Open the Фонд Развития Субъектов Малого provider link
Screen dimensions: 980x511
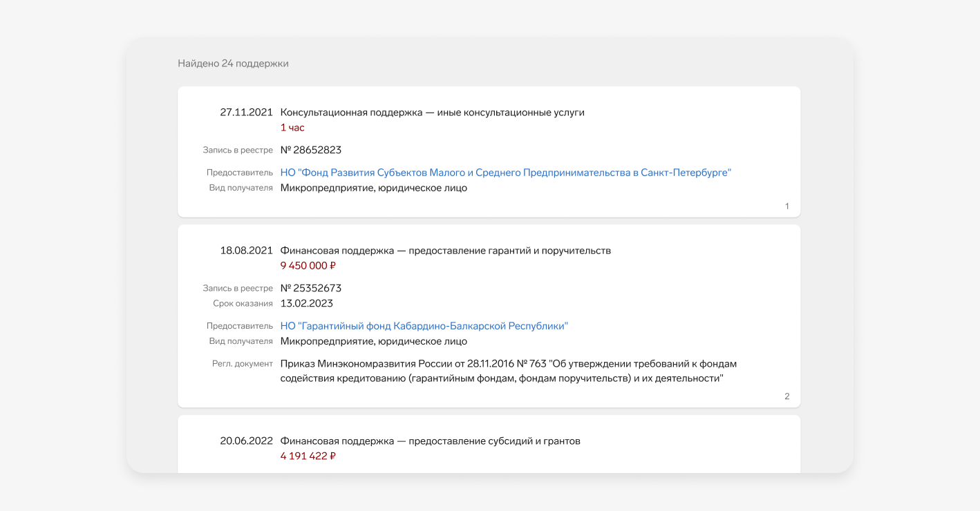(505, 173)
